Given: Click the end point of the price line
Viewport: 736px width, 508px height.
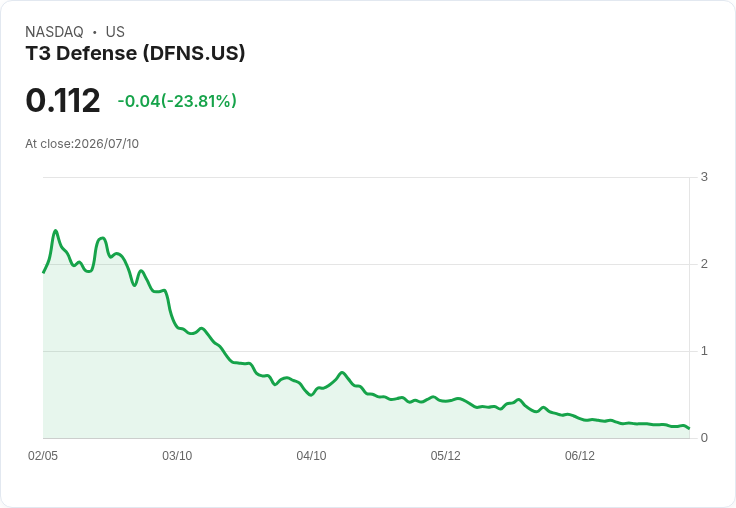Looking at the screenshot, I should coord(689,428).
